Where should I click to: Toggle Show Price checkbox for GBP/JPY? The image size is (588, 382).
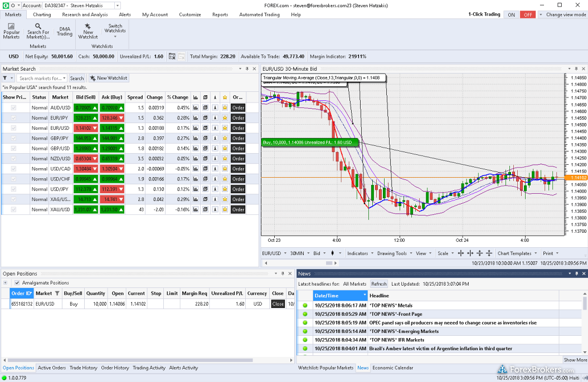point(13,138)
